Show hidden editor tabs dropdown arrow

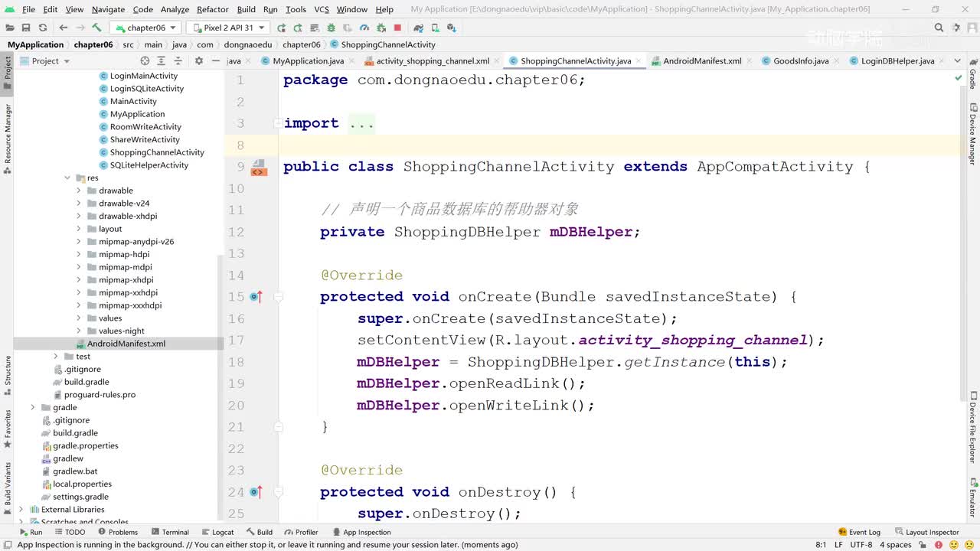pyautogui.click(x=957, y=60)
